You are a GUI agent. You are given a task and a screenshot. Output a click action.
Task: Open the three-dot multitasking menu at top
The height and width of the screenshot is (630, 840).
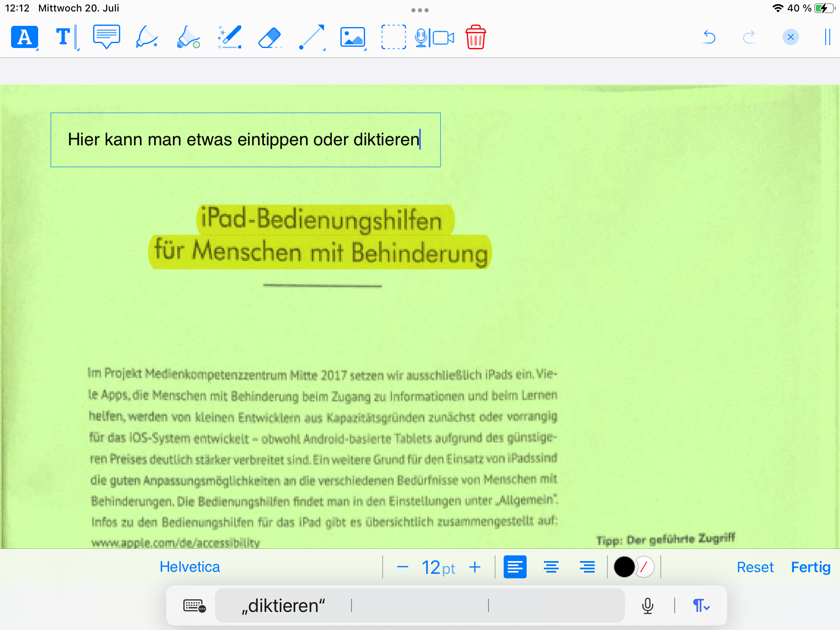point(420,10)
